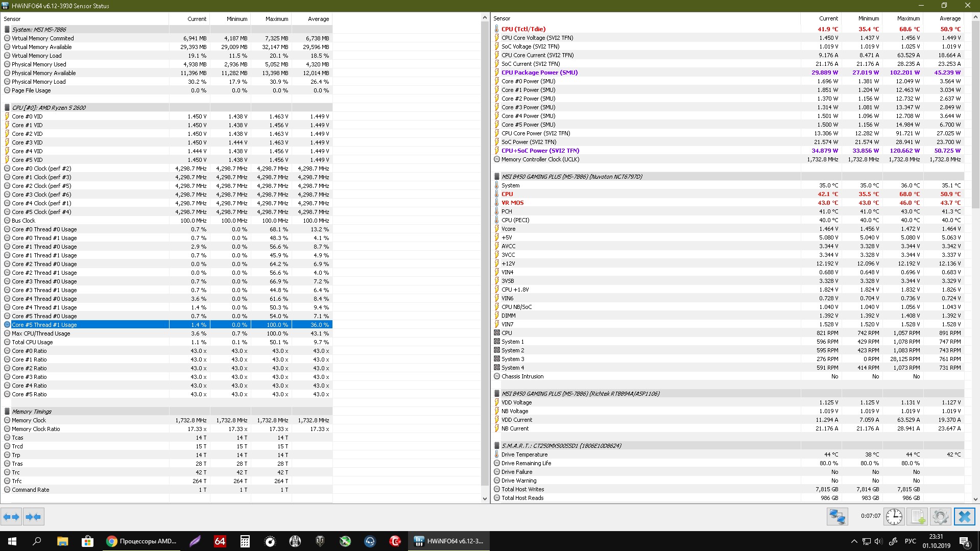Select the Richtek RT8894A/ASP1106 group header
The width and height of the screenshot is (980, 551).
(x=728, y=394)
